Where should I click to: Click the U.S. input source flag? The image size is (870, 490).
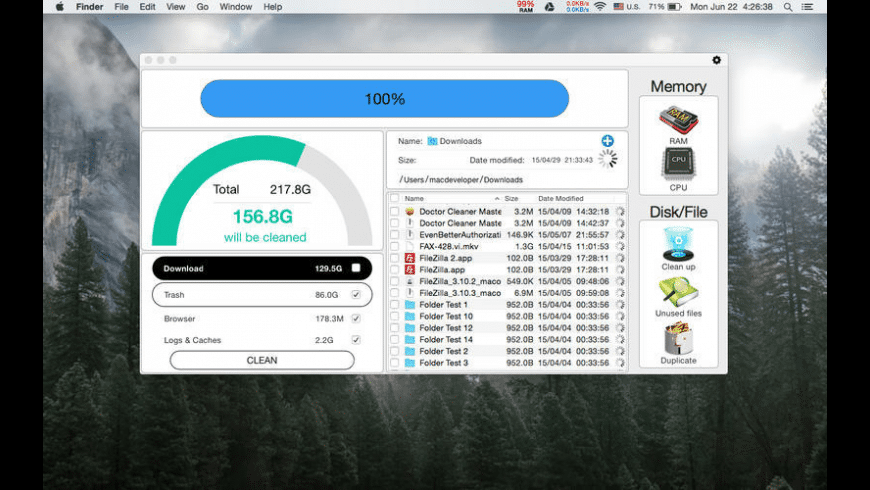click(x=618, y=7)
